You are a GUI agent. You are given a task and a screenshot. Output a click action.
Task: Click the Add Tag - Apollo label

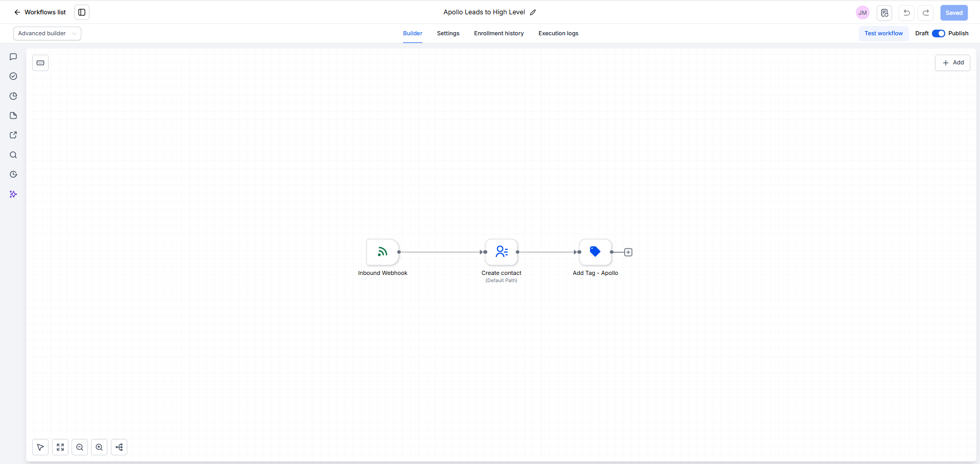point(596,273)
